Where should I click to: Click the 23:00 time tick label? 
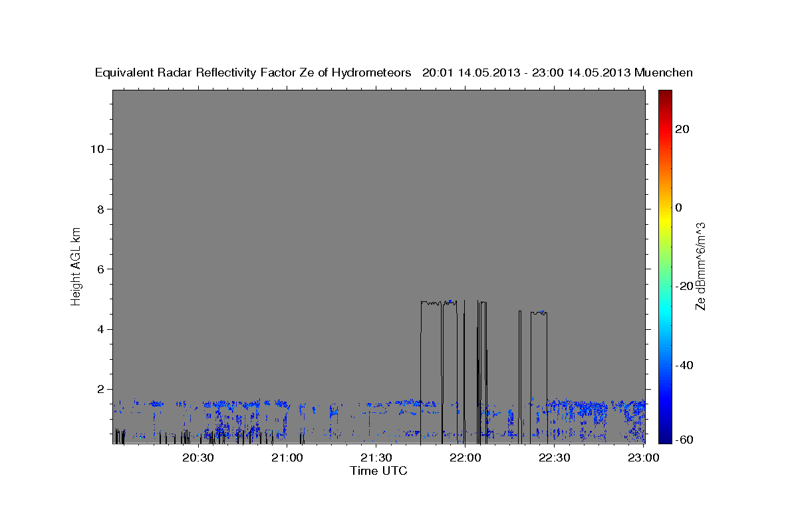(643, 458)
